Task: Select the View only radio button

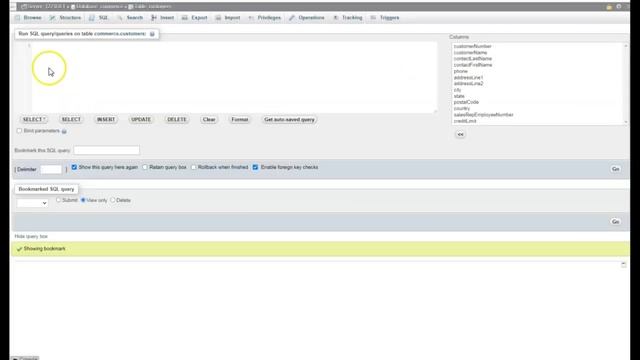Action: pos(83,200)
